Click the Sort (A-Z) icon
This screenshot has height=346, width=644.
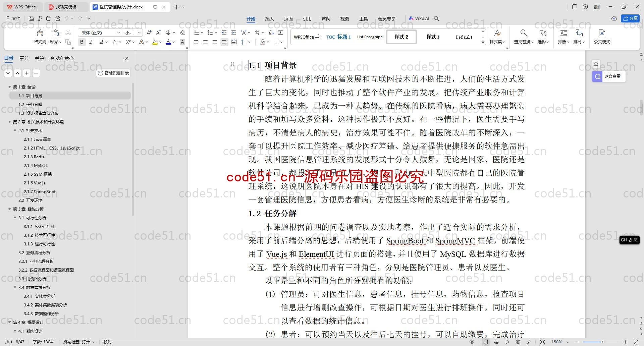pos(271,33)
